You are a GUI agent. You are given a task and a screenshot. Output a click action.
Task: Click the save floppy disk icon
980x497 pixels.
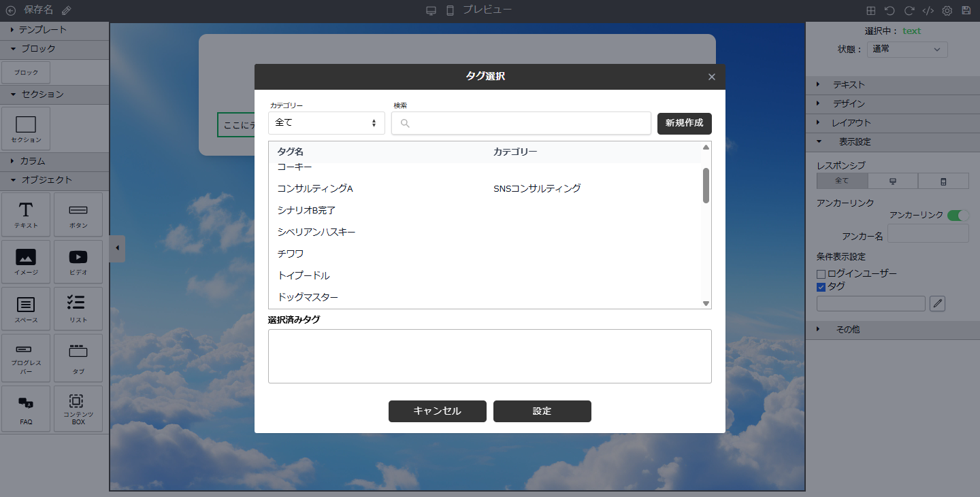[x=966, y=11]
